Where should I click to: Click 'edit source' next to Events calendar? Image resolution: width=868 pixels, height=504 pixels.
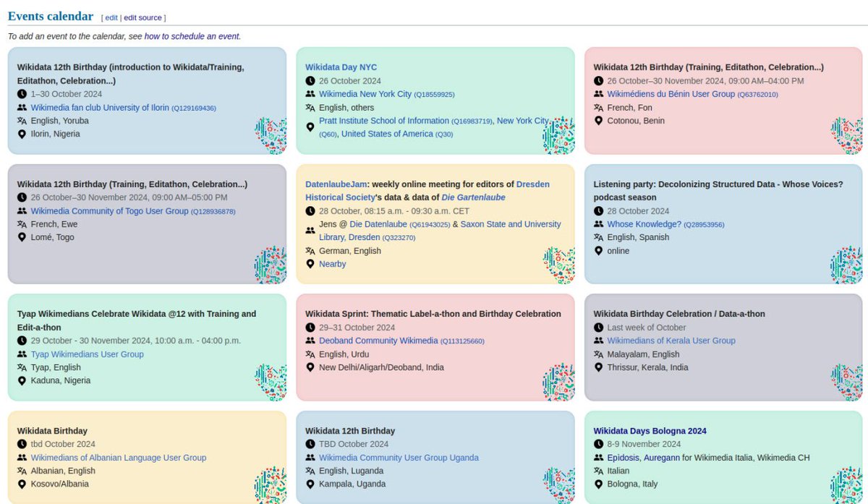pyautogui.click(x=142, y=17)
